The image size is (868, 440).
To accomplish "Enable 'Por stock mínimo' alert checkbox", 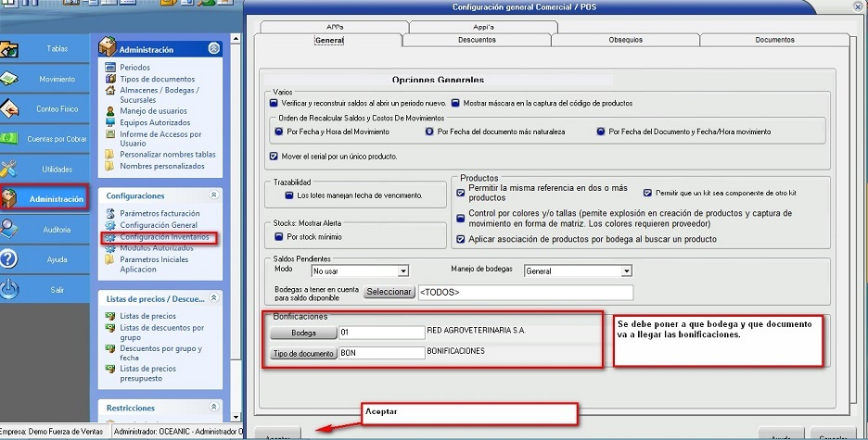I will (x=276, y=236).
